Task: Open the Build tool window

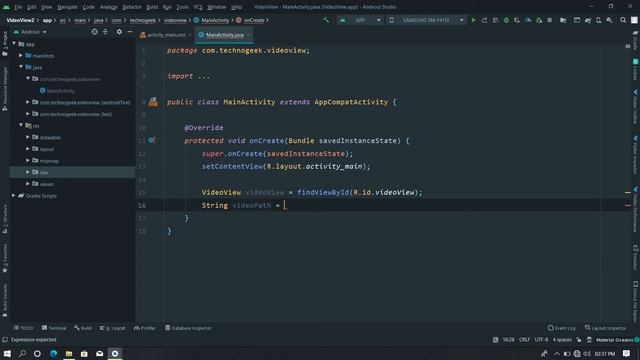Action: point(83,328)
